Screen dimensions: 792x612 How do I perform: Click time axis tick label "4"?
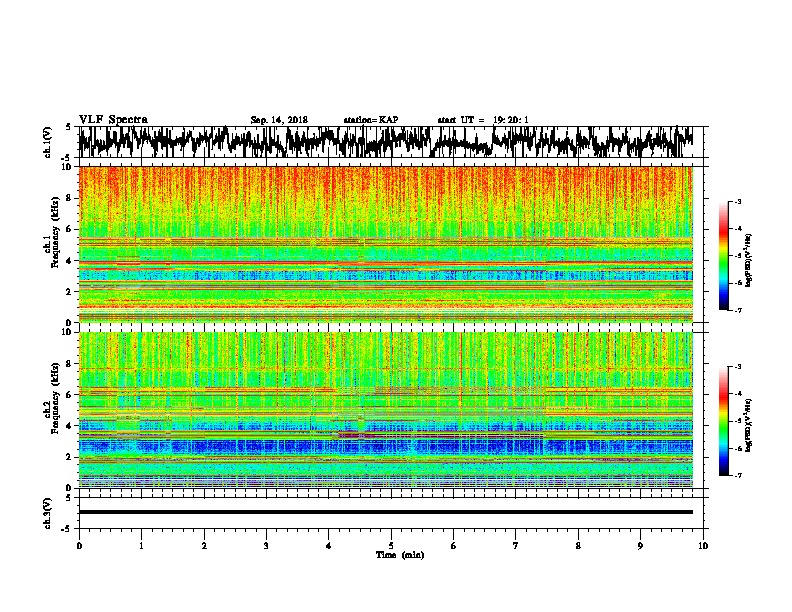(x=329, y=546)
